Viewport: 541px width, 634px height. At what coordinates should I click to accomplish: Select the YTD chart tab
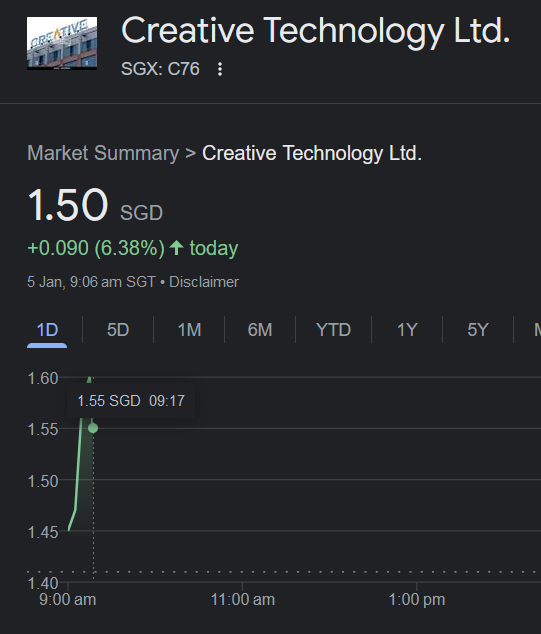pyautogui.click(x=334, y=330)
